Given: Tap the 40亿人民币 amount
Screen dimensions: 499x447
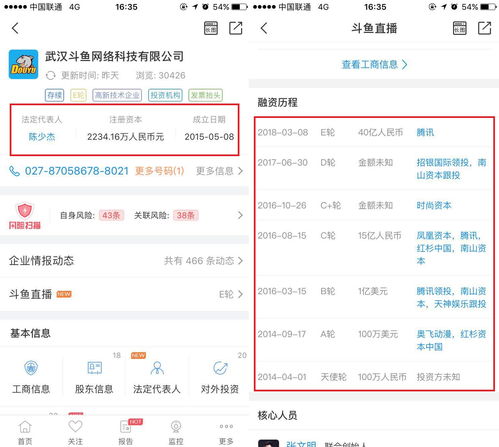Looking at the screenshot, I should pos(380,132).
